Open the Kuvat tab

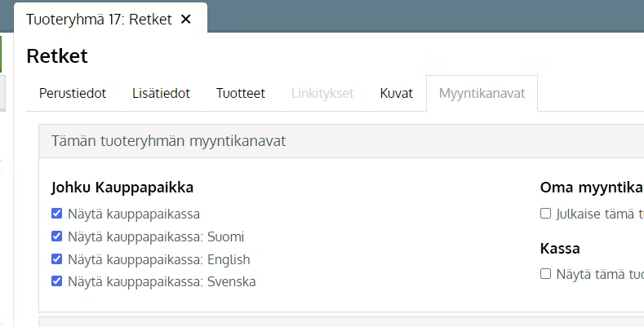(x=397, y=93)
